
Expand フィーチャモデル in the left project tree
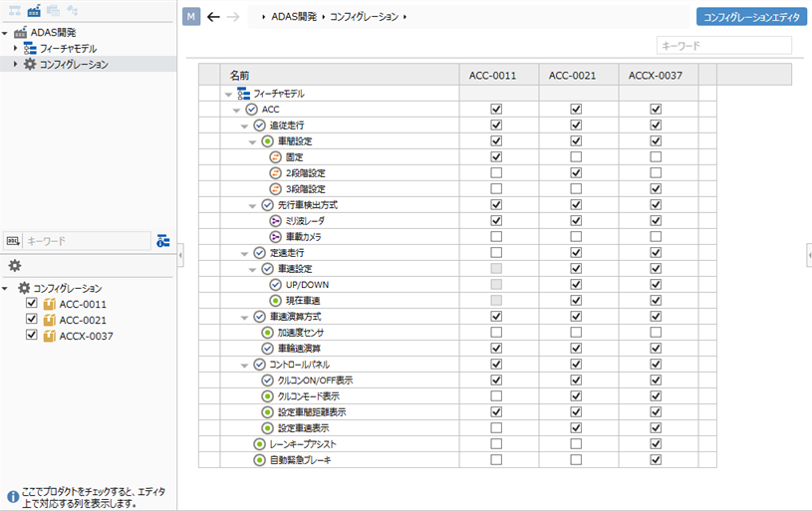pyautogui.click(x=15, y=48)
